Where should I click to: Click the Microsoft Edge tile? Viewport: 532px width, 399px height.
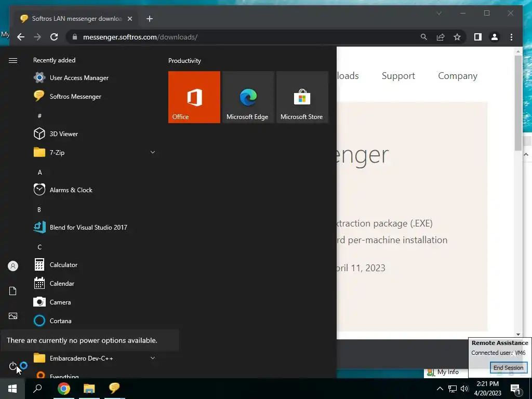point(248,97)
